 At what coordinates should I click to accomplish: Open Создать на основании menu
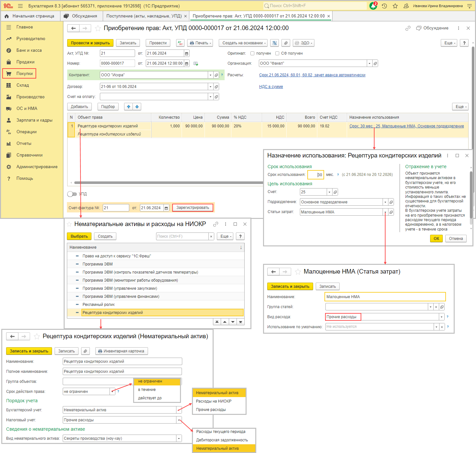(244, 43)
